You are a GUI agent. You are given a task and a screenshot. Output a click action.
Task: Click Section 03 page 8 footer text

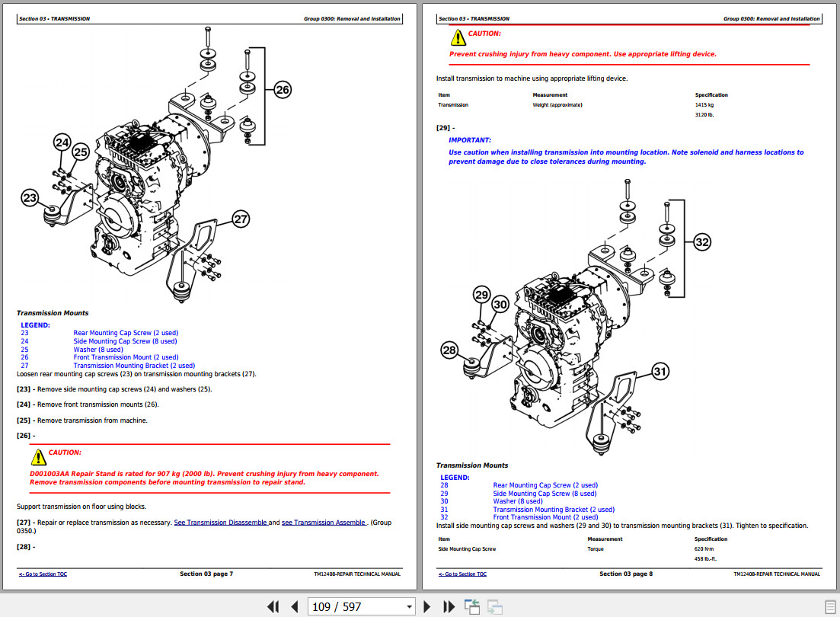pyautogui.click(x=626, y=574)
